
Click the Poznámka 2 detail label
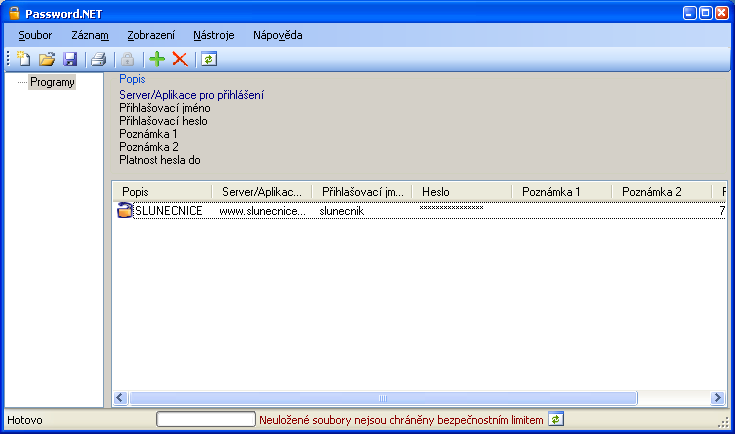(x=149, y=147)
